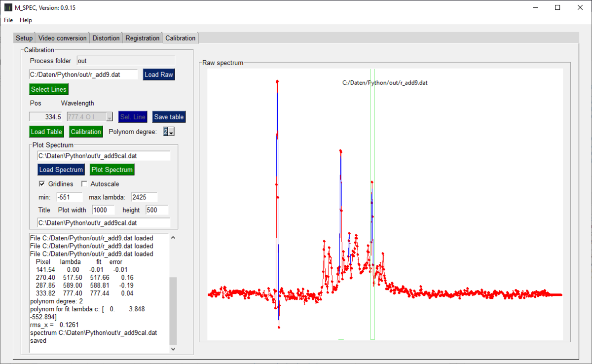Enable the Autoscale checkbox
The width and height of the screenshot is (592, 364).
click(84, 183)
